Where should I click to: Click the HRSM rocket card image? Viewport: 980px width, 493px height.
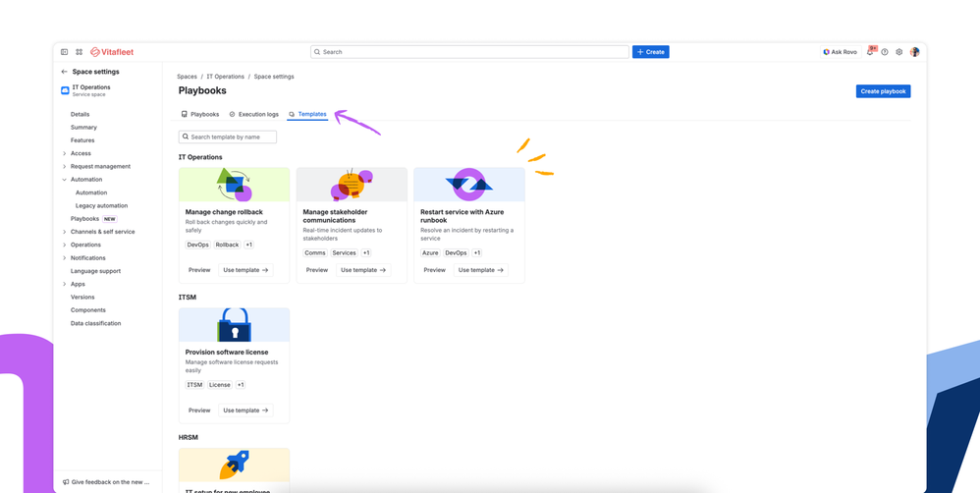pos(235,465)
